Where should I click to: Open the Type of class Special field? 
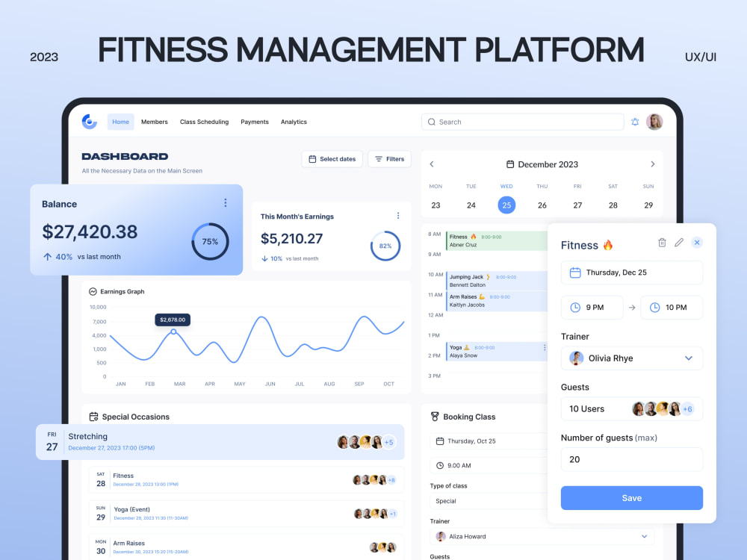tap(489, 501)
